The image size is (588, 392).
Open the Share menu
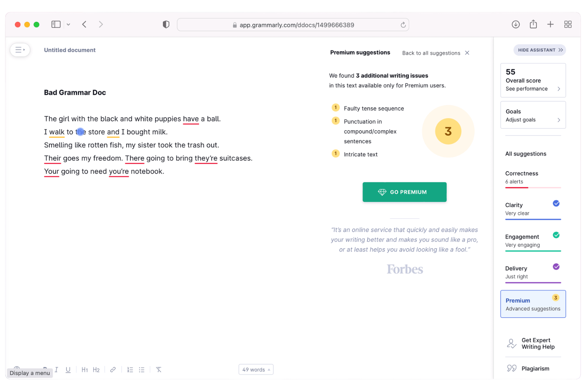coord(533,24)
